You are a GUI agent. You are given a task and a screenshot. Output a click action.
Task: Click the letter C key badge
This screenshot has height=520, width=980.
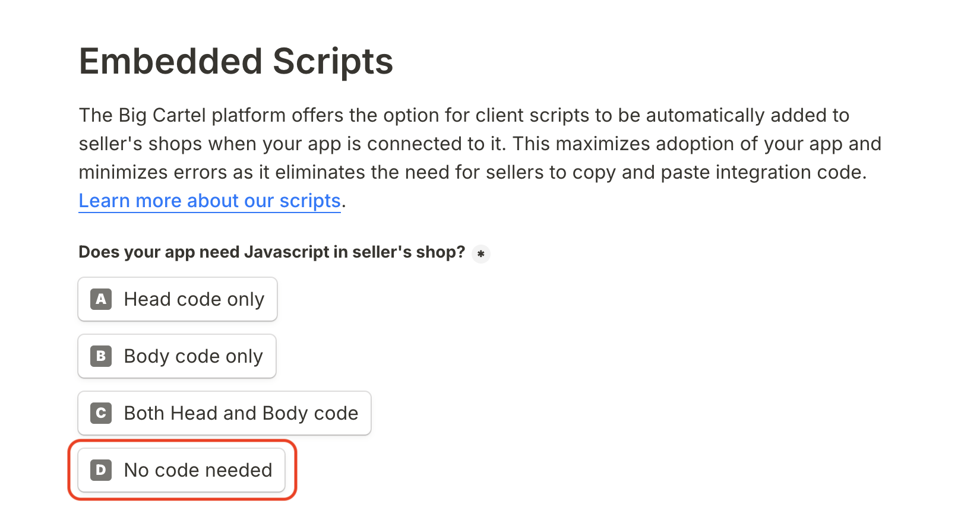[101, 413]
